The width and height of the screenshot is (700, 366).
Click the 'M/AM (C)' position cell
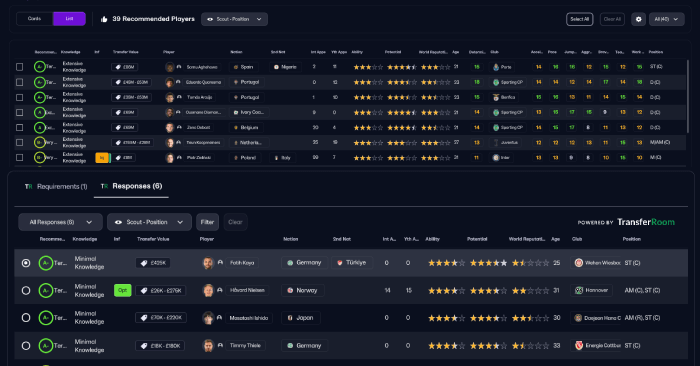[x=660, y=143]
